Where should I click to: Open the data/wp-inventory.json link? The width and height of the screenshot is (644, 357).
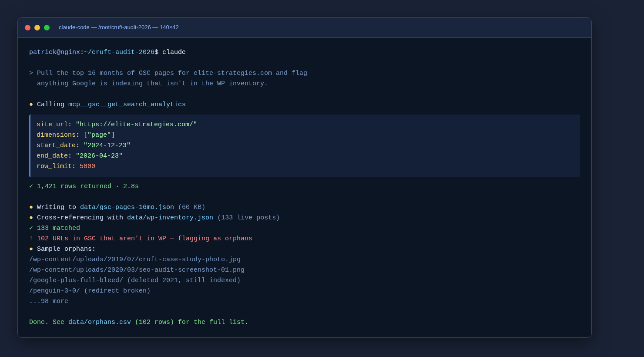(170, 217)
